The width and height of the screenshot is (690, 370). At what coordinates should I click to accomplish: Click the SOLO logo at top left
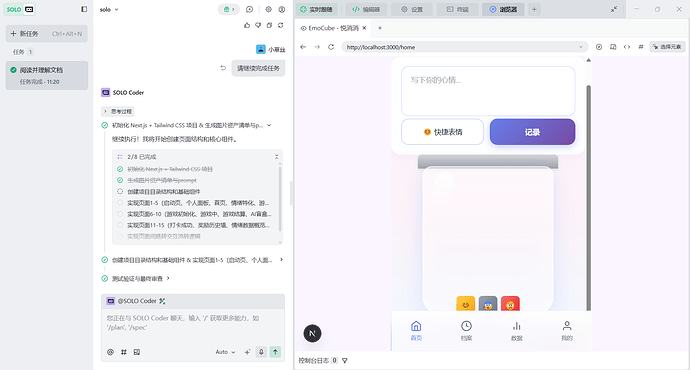point(19,9)
